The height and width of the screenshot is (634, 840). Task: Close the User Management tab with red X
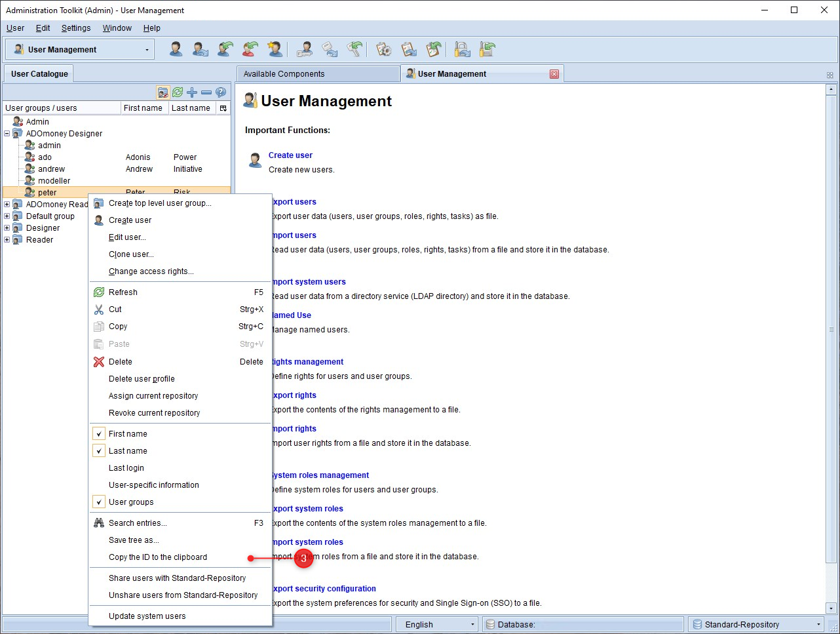(554, 74)
